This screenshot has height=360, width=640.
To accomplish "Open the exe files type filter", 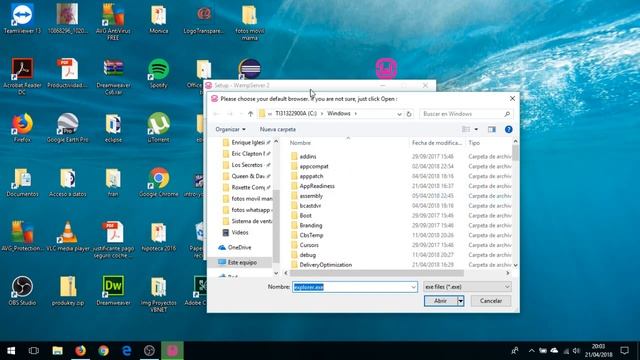I will tap(467, 287).
